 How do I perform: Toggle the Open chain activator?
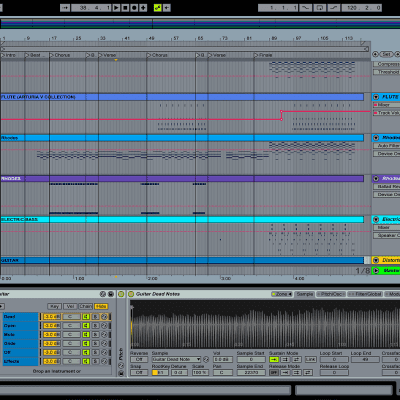[x=86, y=325]
